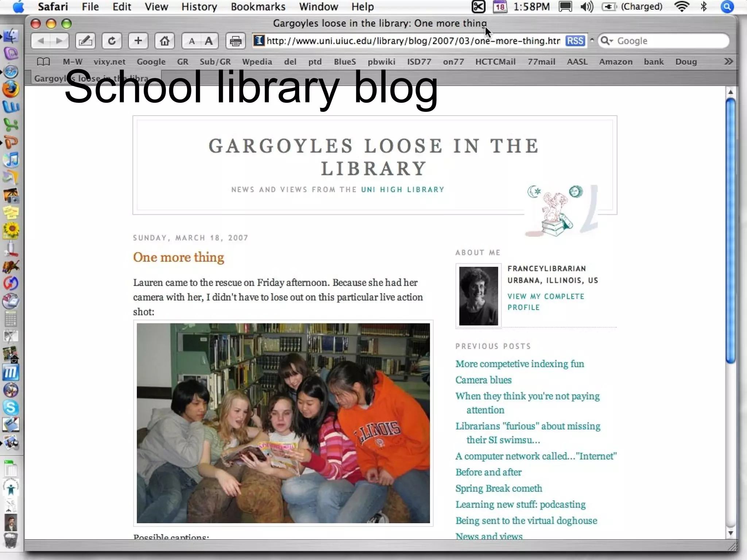Image resolution: width=747 pixels, height=560 pixels.
Task: Open Google search engine dropdown magnifier
Action: 607,41
